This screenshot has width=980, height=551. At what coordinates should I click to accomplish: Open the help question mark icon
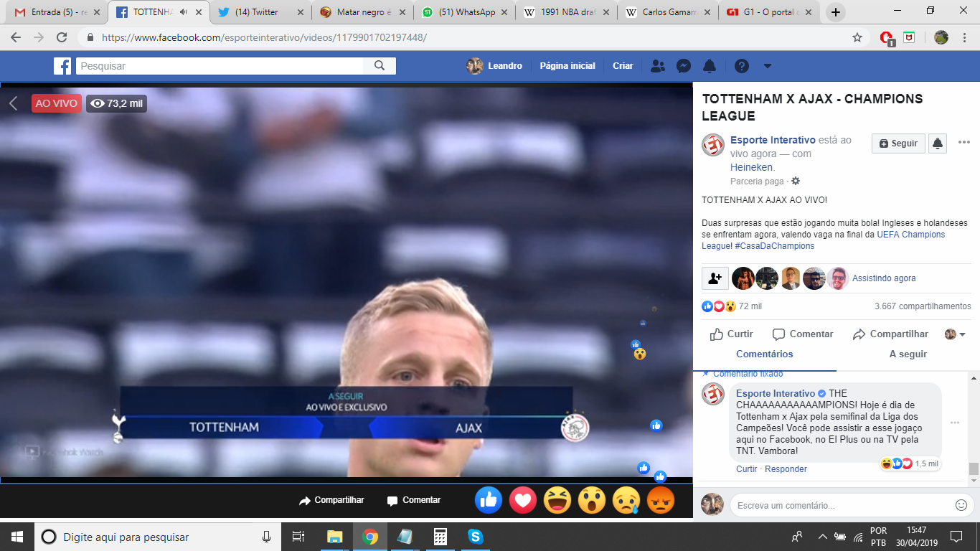(742, 66)
